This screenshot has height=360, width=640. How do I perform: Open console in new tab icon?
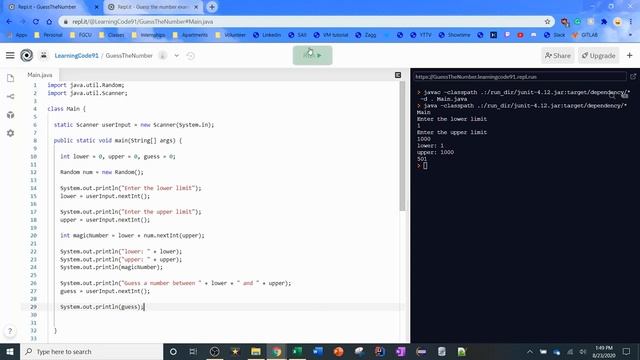point(633,76)
